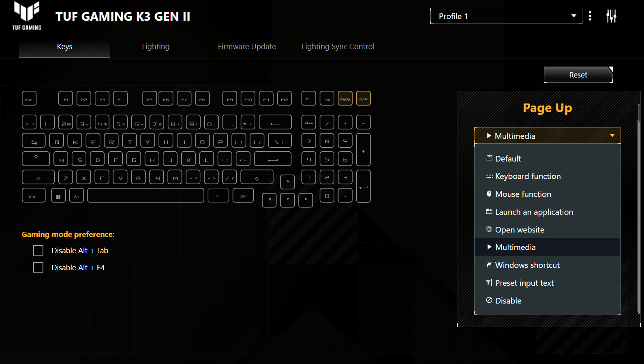Click the Reset button
Screen dimensions: 644x364
coord(578,75)
